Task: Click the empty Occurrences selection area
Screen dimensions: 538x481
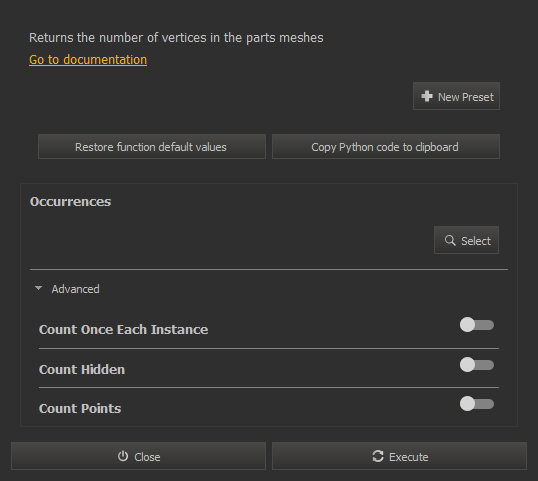Action: coord(230,240)
